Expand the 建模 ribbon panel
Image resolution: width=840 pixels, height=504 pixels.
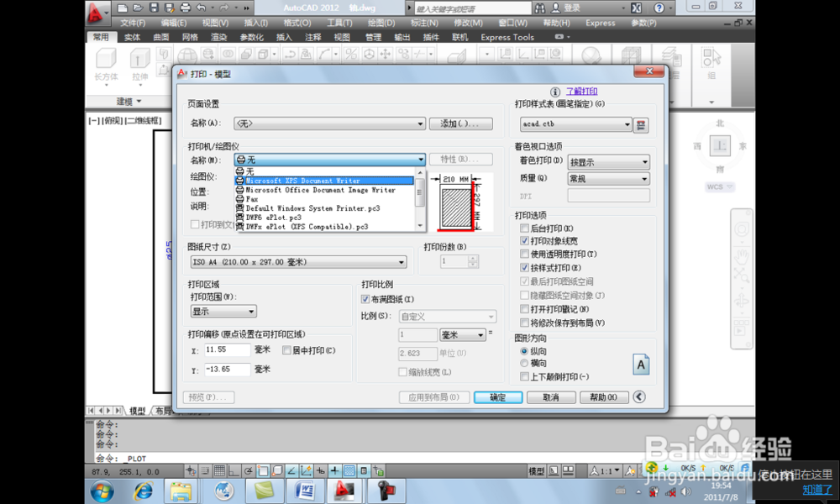(129, 102)
